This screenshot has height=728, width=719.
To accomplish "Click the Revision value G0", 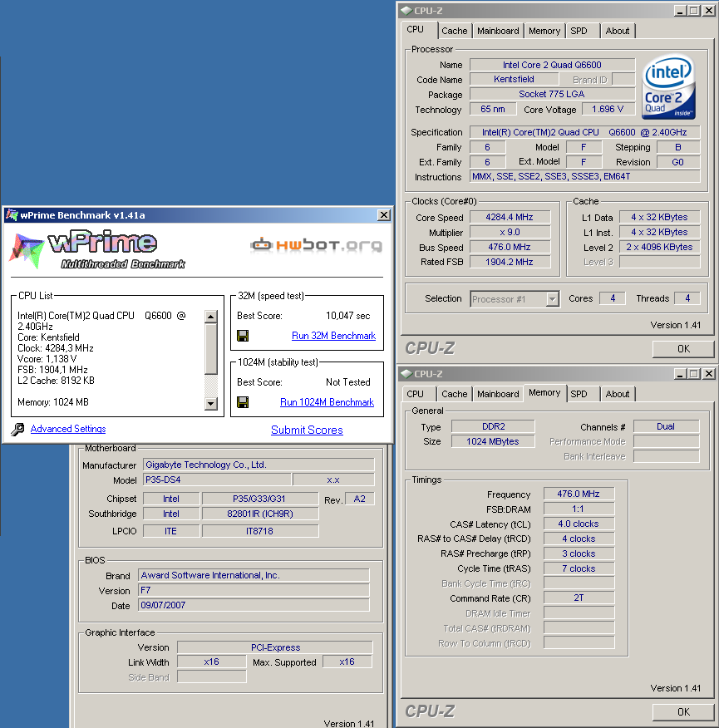I will pyautogui.click(x=677, y=162).
